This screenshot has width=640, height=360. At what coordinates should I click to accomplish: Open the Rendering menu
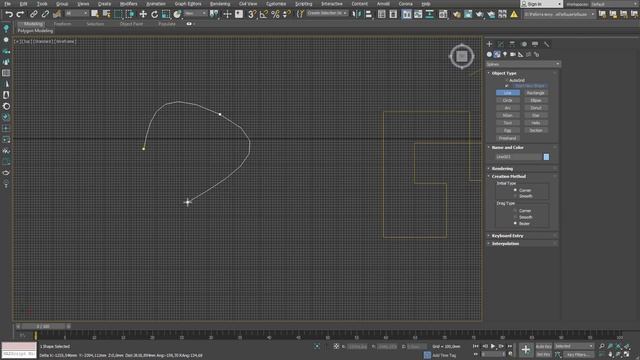(x=220, y=4)
